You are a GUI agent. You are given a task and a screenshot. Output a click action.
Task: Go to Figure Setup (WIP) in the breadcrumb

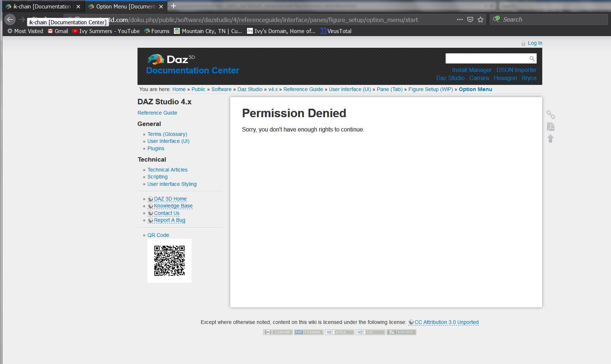pos(431,89)
